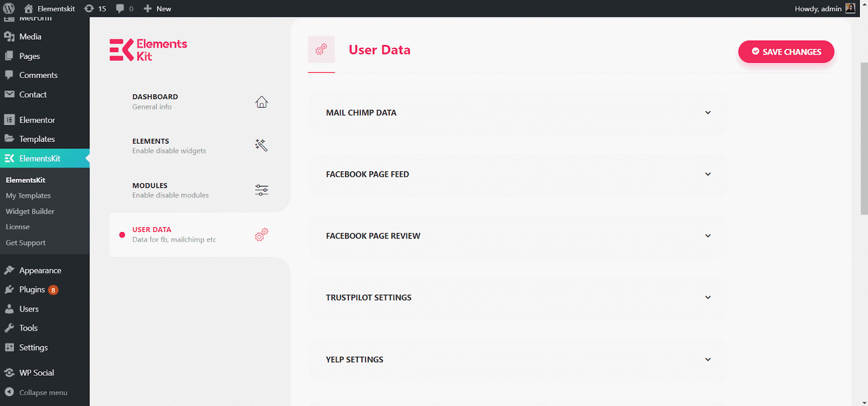Select the ElementsKit submenu item

[25, 180]
